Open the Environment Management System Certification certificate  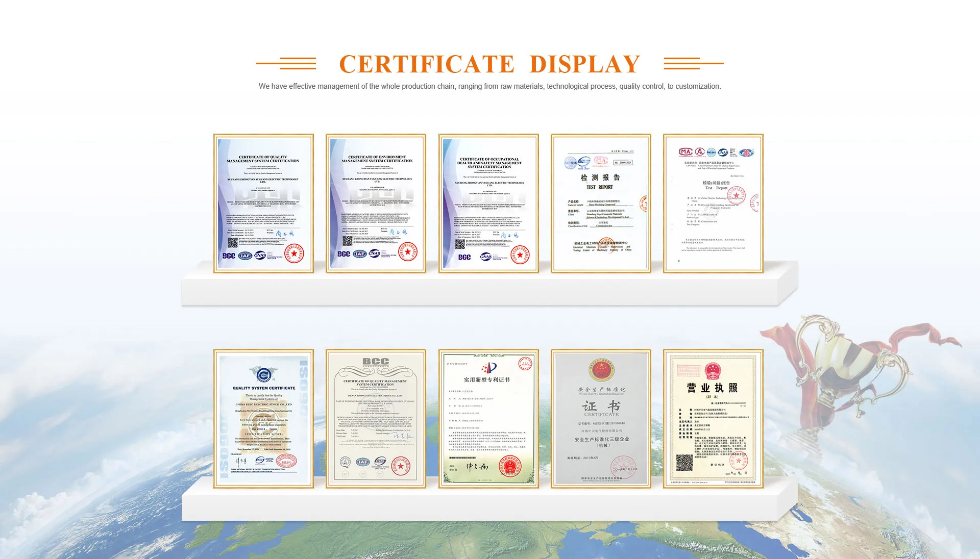[x=376, y=203]
